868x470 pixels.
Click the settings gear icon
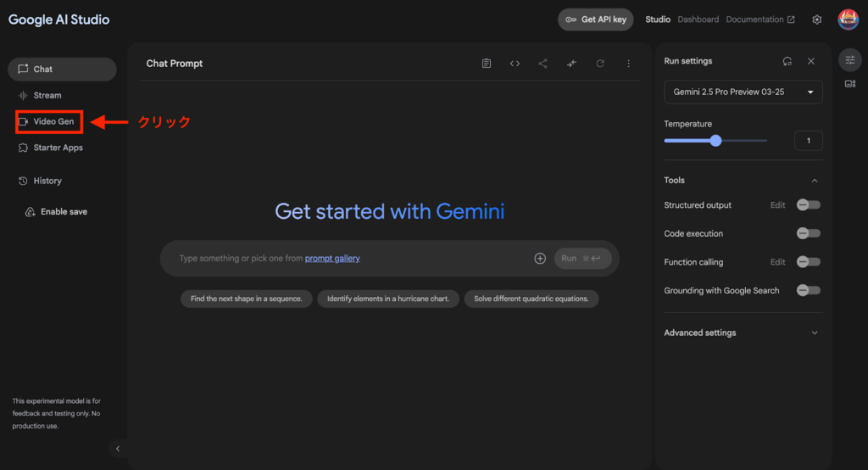coord(817,20)
